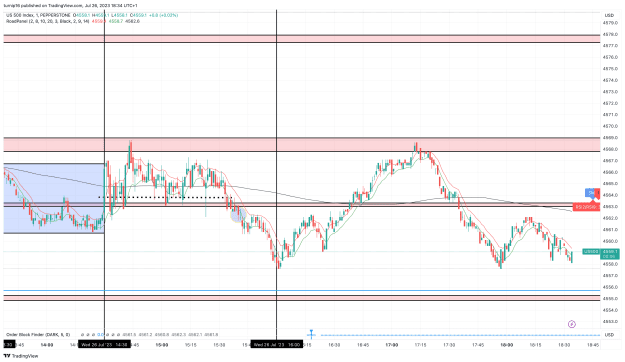This screenshot has height=362, width=625.
Task: Click the '15:00' time axis label
Action: (x=161, y=345)
